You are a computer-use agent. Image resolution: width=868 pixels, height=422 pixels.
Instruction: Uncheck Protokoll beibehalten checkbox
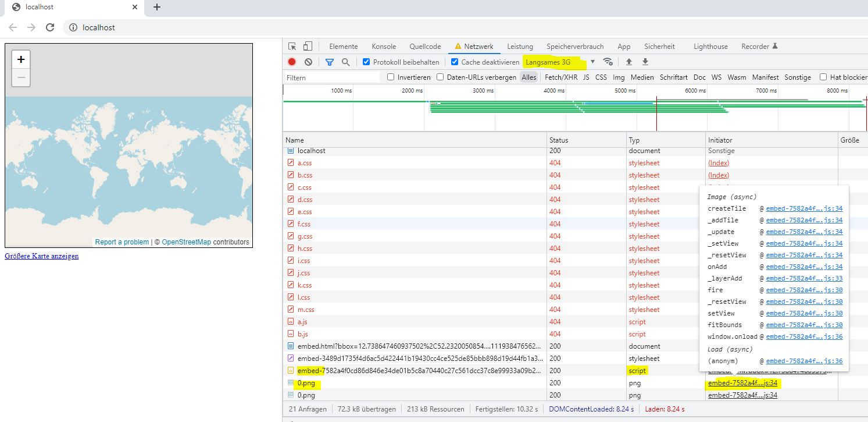366,62
